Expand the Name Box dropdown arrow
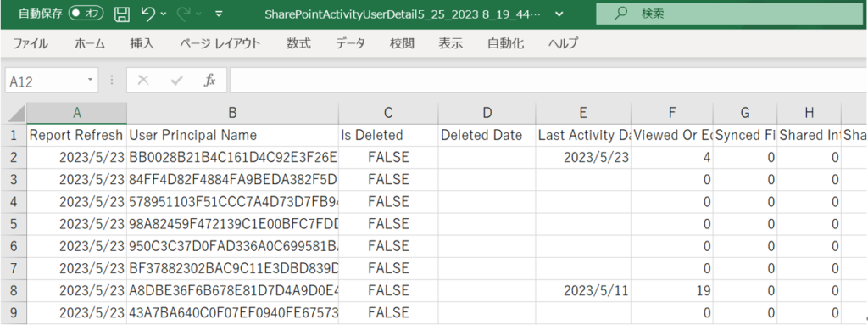 pos(91,81)
